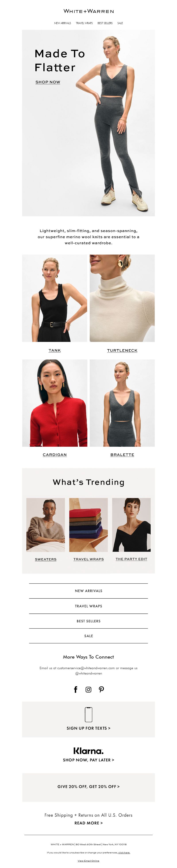Open the Bralette product link
This screenshot has height=868, width=177.
coord(122,454)
